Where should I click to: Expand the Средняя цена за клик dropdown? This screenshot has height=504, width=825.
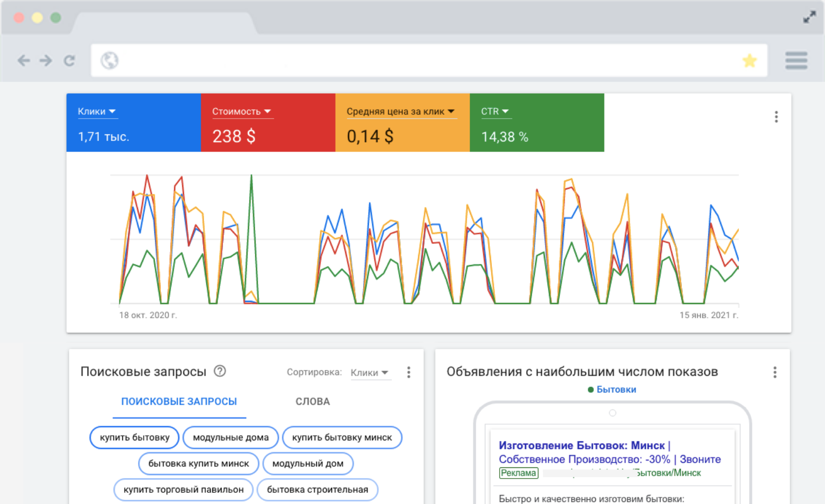(401, 111)
